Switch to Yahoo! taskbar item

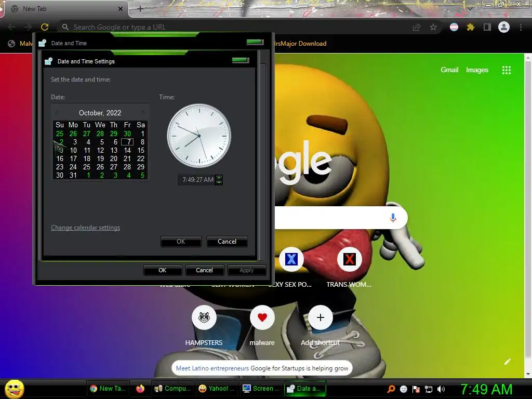217,389
